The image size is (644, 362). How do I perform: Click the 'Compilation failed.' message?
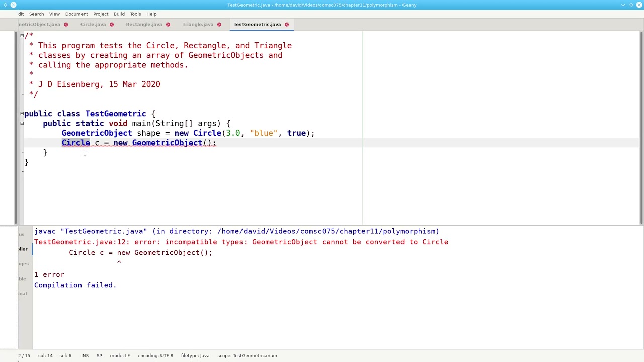75,285
